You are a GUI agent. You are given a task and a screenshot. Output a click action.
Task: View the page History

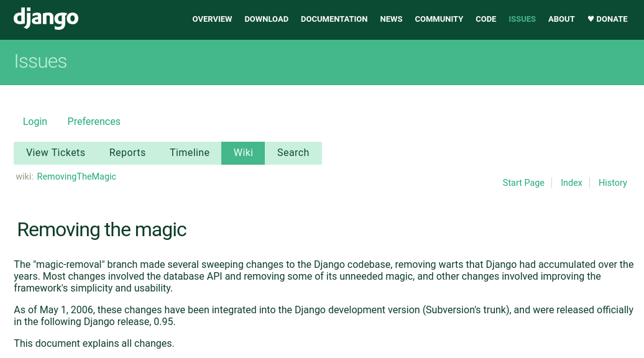[612, 183]
